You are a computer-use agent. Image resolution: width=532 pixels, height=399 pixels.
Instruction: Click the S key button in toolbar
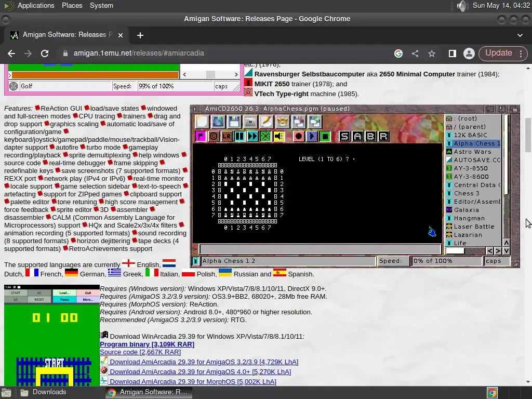click(x=345, y=137)
